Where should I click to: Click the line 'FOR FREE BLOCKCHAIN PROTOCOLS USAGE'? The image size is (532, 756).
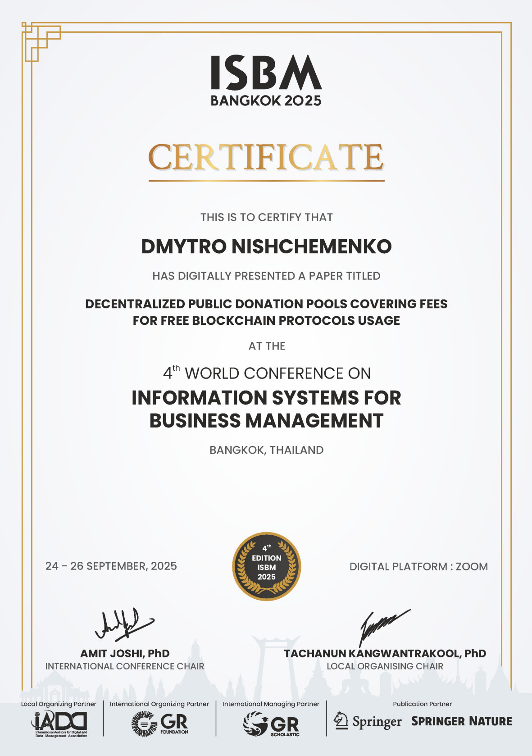tap(266, 320)
